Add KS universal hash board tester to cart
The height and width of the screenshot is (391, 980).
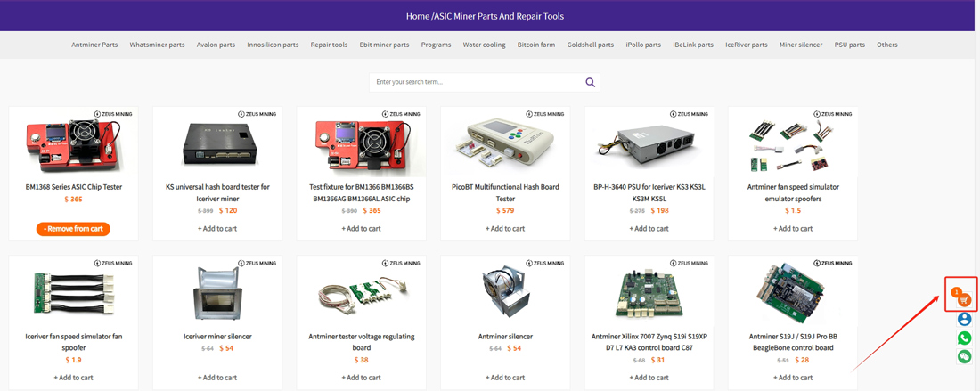point(217,229)
